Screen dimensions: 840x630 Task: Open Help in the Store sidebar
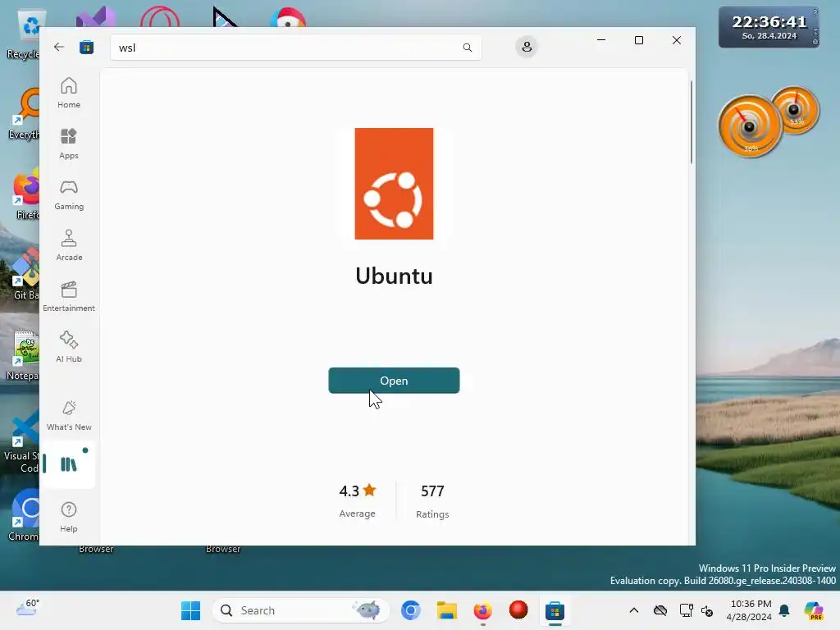[x=69, y=517]
